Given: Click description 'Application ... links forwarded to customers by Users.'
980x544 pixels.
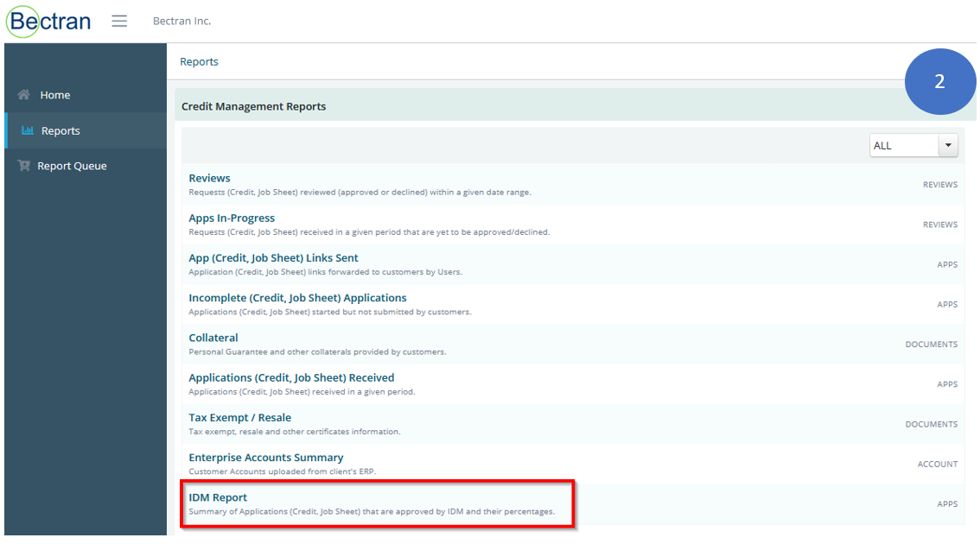Looking at the screenshot, I should 326,272.
